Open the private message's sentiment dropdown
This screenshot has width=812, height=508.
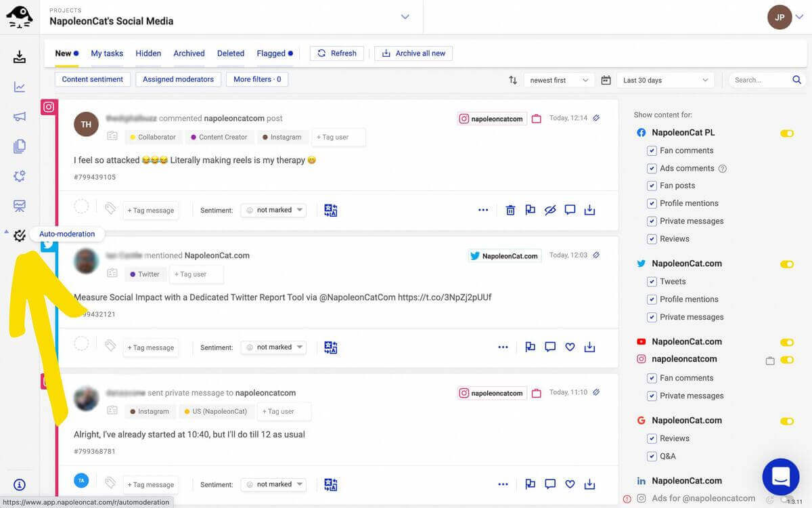pos(274,484)
